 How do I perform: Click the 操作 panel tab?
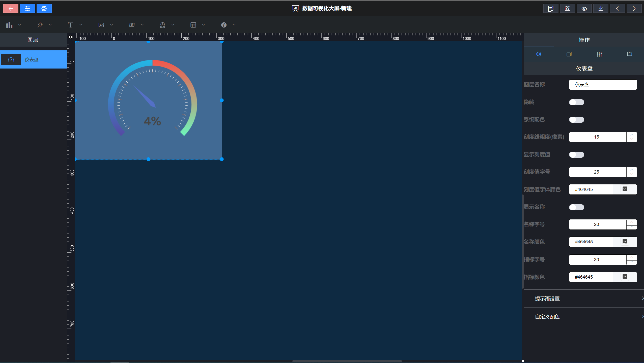584,40
